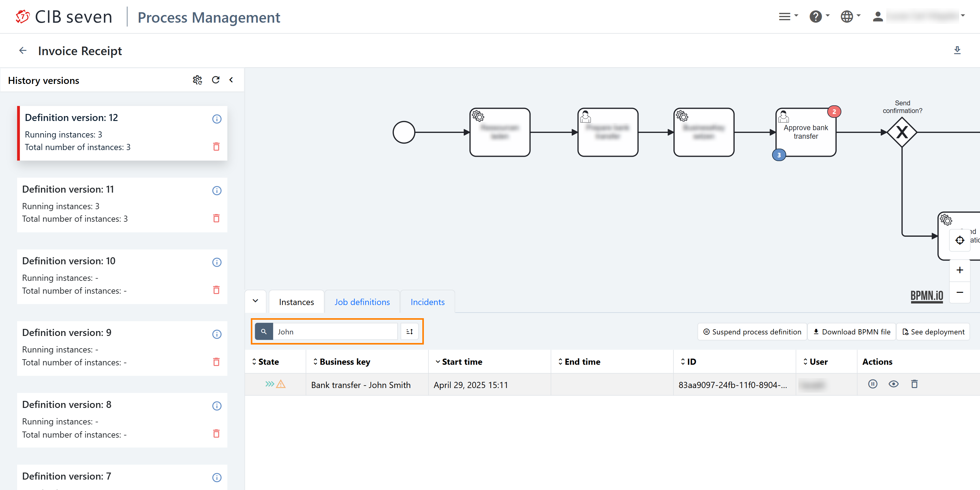Select the Definition version 10 card

click(x=122, y=277)
